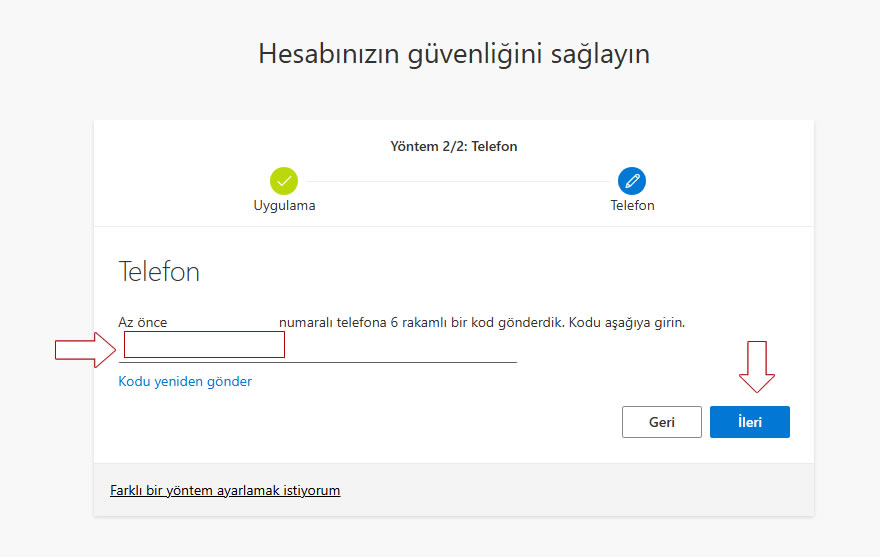Click the Geri button
This screenshot has height=557, width=880.
click(x=662, y=422)
